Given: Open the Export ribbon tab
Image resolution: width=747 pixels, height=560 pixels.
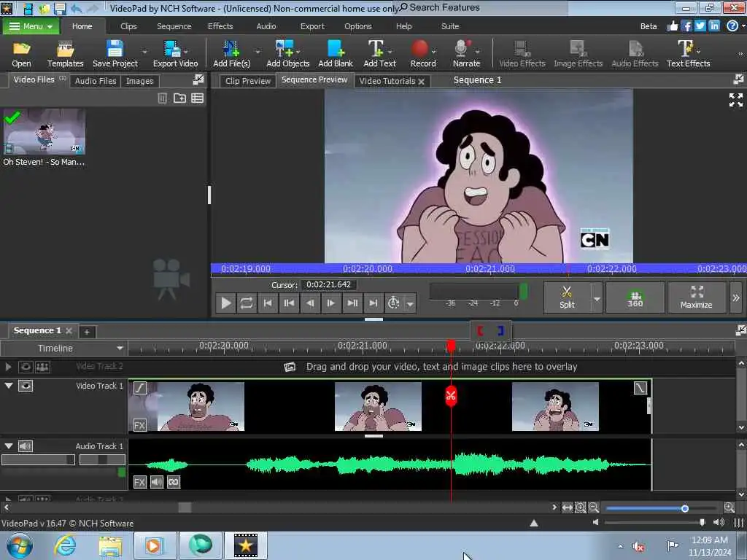Looking at the screenshot, I should pos(312,26).
